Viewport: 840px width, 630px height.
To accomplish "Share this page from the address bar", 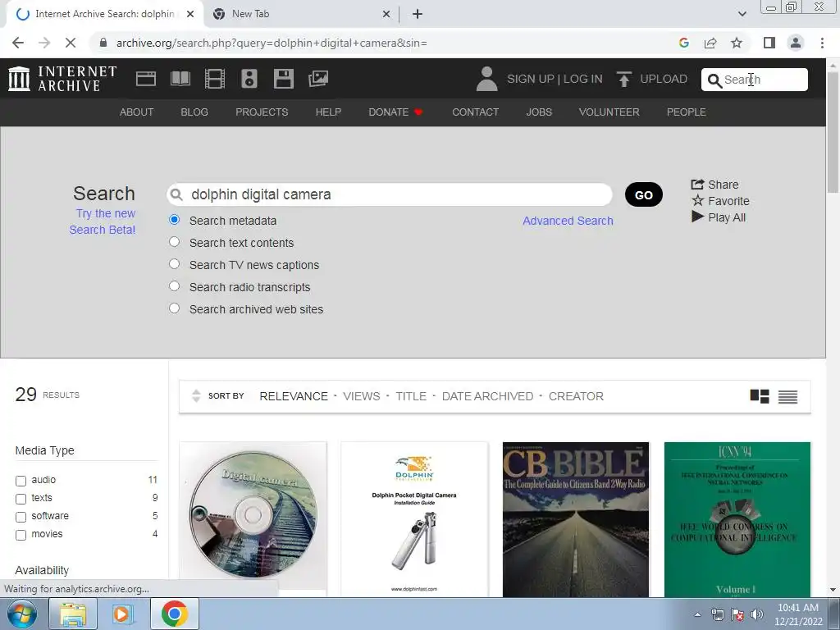I will pyautogui.click(x=710, y=43).
